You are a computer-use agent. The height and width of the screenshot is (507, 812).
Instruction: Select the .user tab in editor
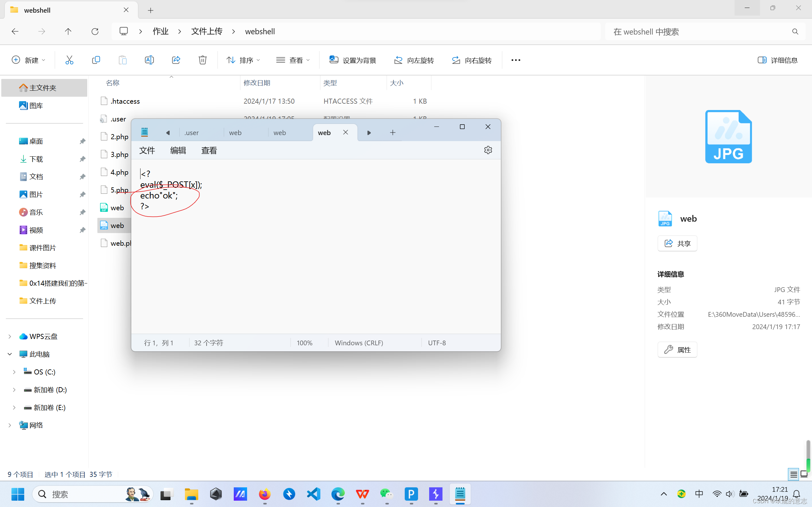coord(191,132)
